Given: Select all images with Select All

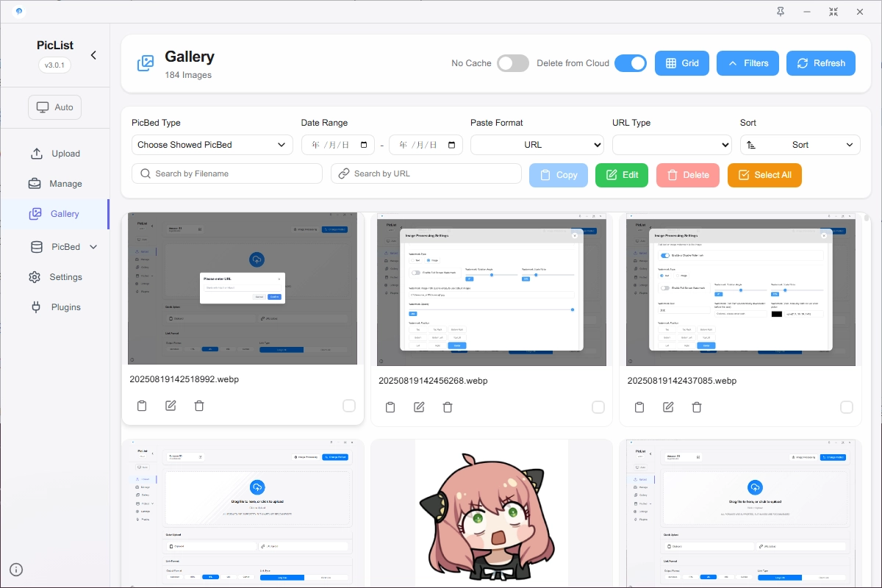Looking at the screenshot, I should tap(764, 175).
